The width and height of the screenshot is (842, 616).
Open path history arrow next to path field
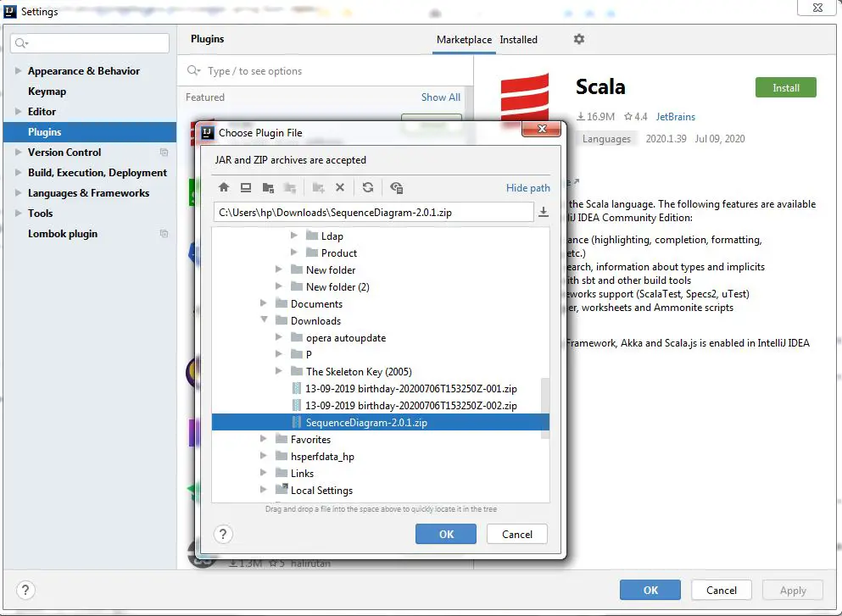point(544,212)
